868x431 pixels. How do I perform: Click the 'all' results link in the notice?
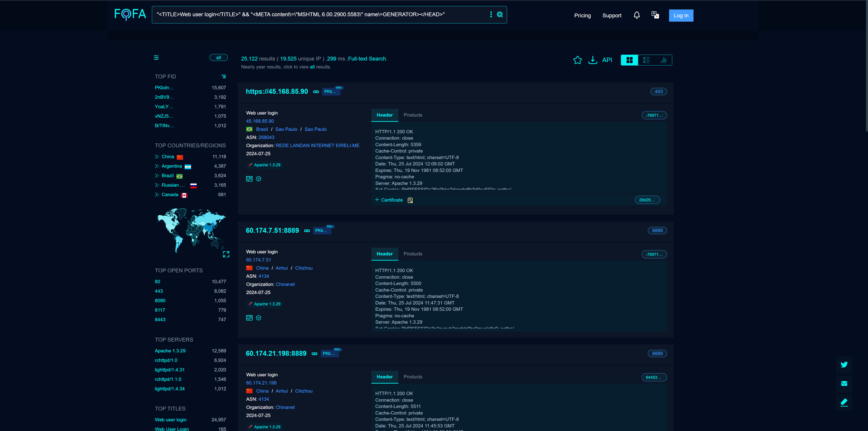[312, 67]
